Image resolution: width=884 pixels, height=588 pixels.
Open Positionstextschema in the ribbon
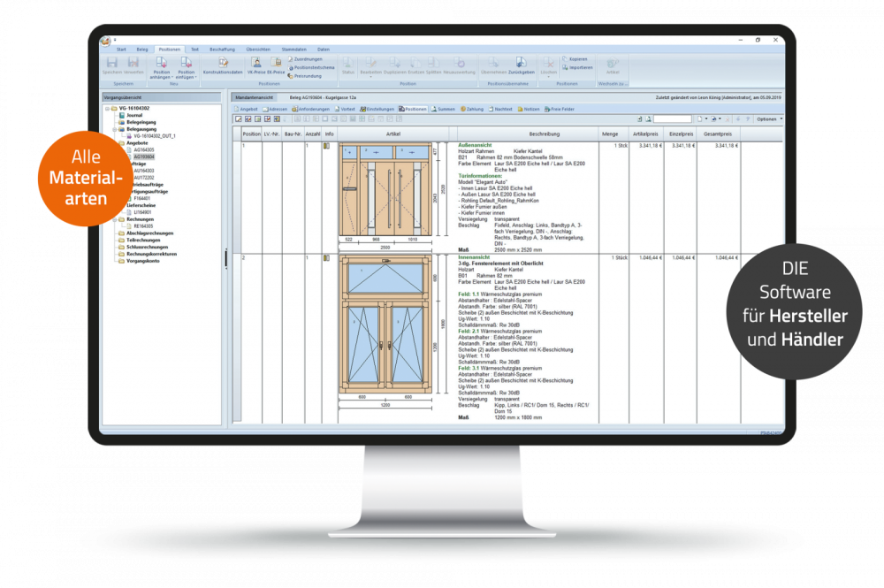(x=313, y=67)
